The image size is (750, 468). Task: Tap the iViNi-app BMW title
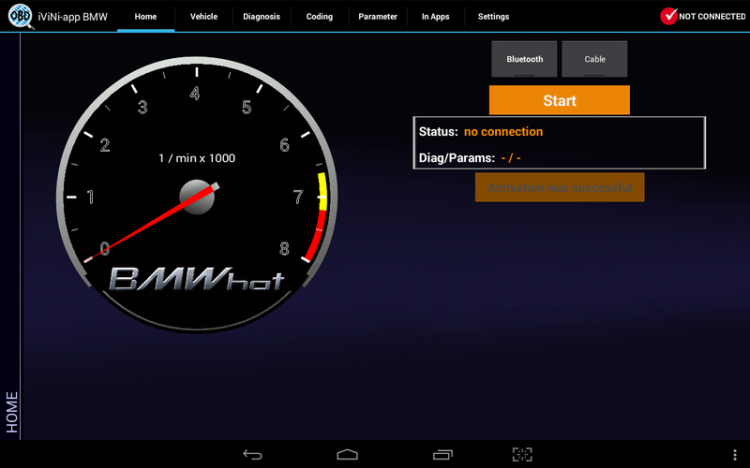73,17
